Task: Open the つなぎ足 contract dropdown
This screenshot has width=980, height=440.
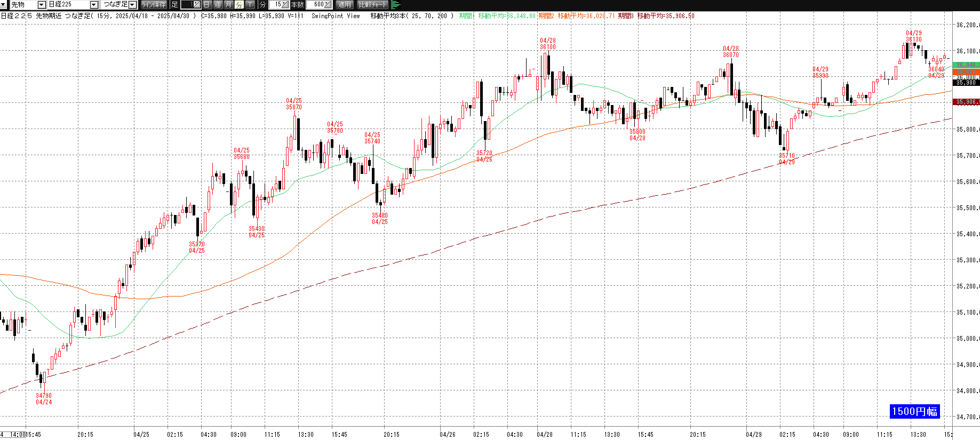Action: click(132, 4)
